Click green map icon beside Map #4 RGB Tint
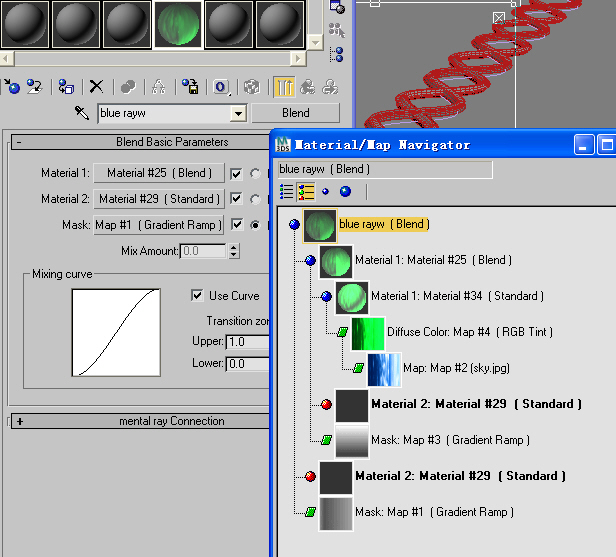The image size is (616, 557). 343,332
